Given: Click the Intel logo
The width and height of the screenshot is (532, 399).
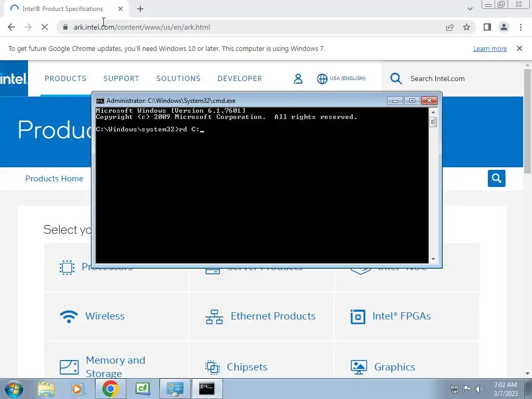Looking at the screenshot, I should 14,78.
